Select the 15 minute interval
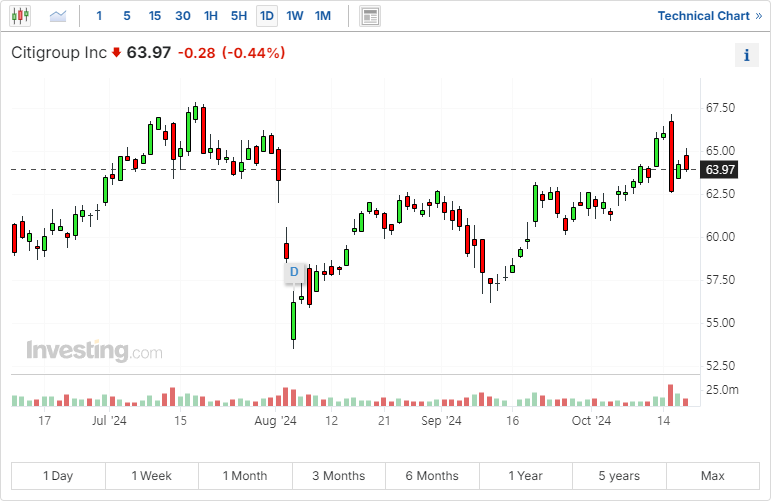Image resolution: width=771 pixels, height=501 pixels. (x=155, y=16)
